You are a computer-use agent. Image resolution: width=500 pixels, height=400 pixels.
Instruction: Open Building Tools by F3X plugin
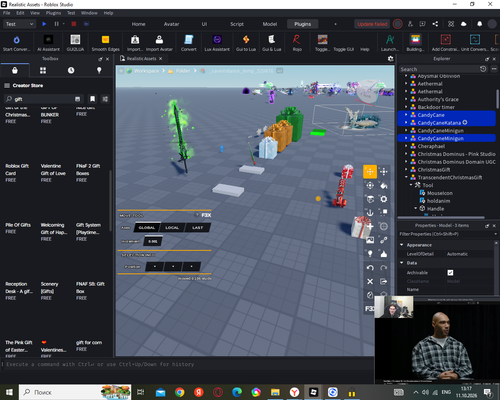click(415, 43)
